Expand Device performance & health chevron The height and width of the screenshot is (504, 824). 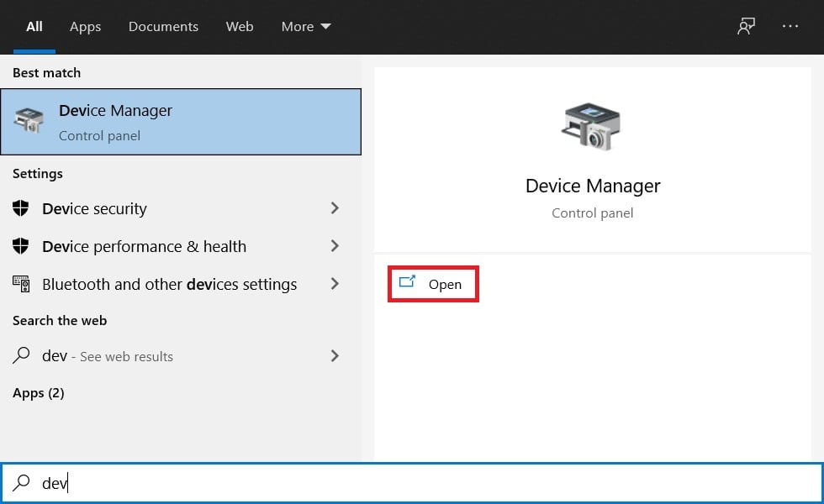[x=335, y=245]
